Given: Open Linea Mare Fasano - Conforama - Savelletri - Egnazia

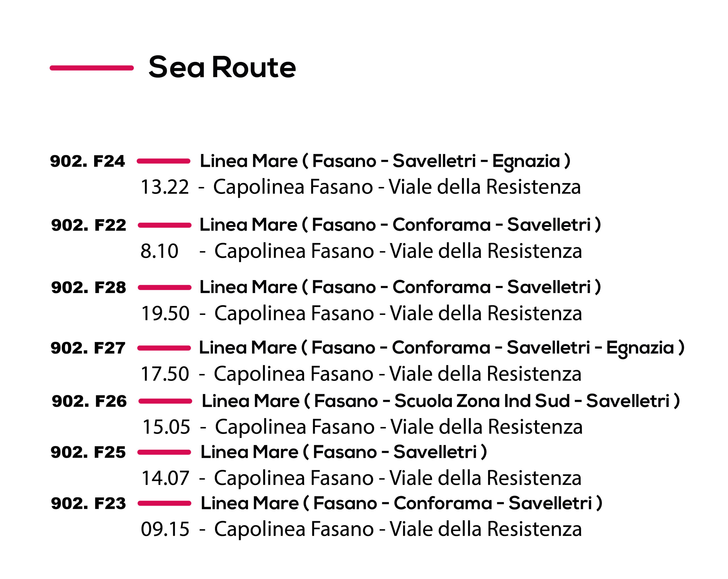Looking at the screenshot, I should click(x=442, y=348).
